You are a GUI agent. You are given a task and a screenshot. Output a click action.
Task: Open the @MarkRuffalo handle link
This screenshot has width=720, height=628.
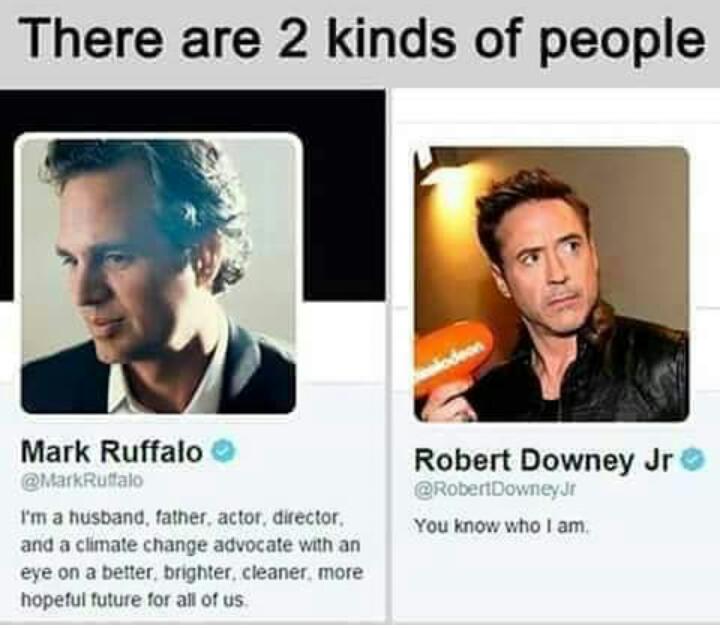(82, 481)
